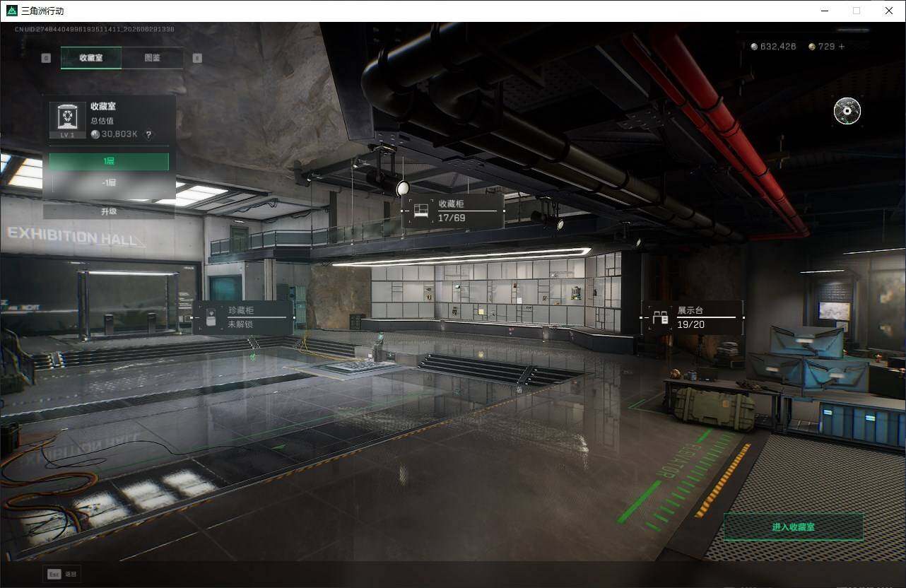
Task: Click the 展示台 label on the marker
Action: point(690,310)
